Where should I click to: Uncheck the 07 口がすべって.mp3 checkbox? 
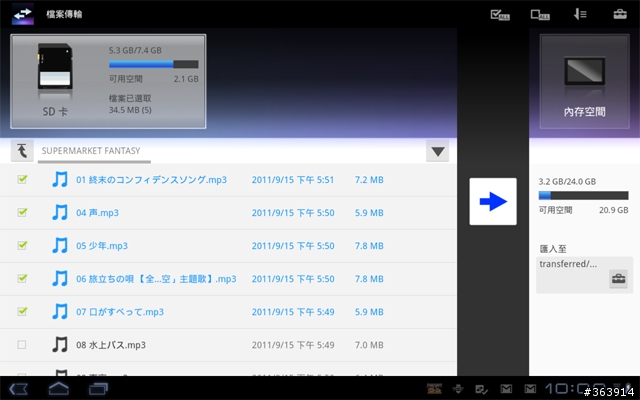22,311
